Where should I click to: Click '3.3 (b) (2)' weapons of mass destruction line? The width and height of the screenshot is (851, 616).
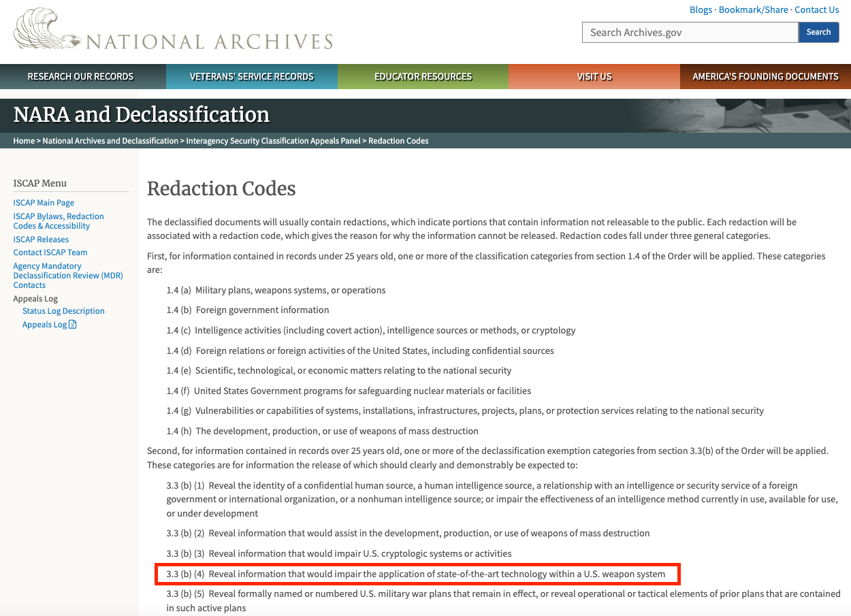(x=408, y=533)
